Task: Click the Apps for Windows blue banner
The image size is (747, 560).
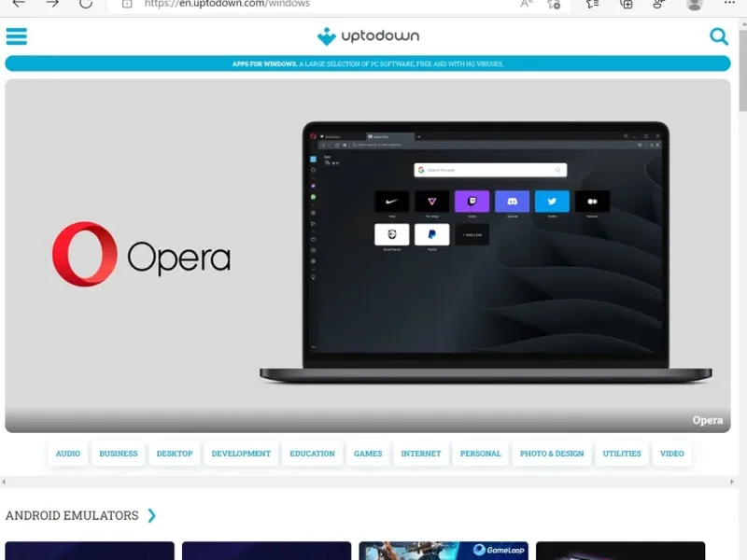Action: [368, 63]
